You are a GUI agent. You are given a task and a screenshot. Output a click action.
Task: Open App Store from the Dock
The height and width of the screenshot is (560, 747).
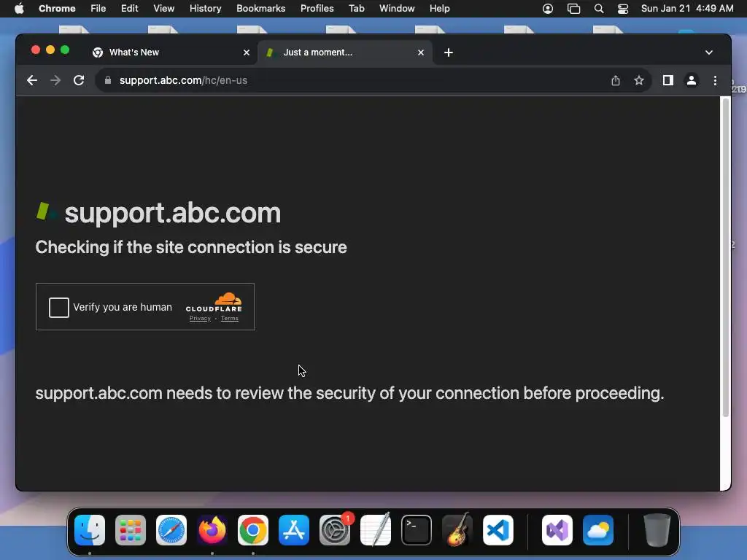[294, 530]
